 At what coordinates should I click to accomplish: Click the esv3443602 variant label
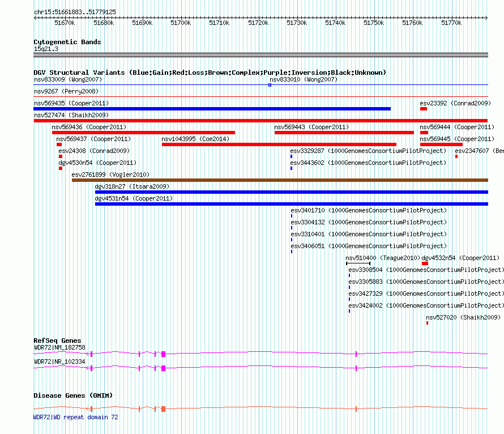(368, 163)
